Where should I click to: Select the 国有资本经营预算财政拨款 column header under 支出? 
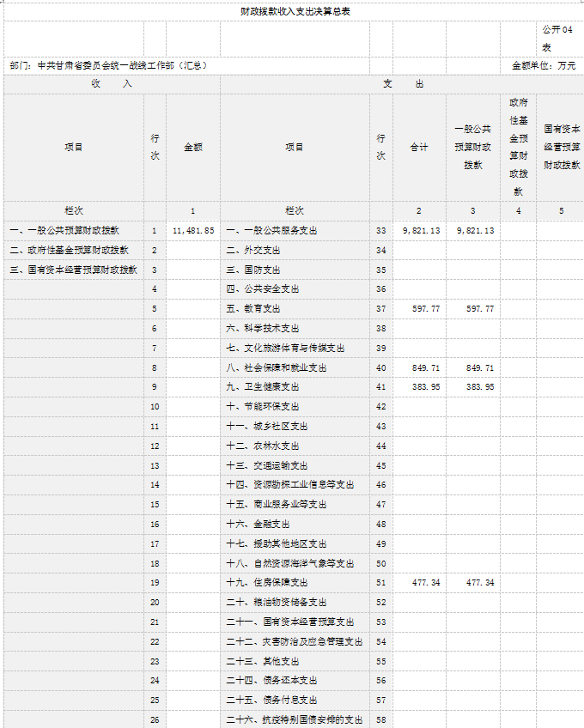tap(562, 147)
